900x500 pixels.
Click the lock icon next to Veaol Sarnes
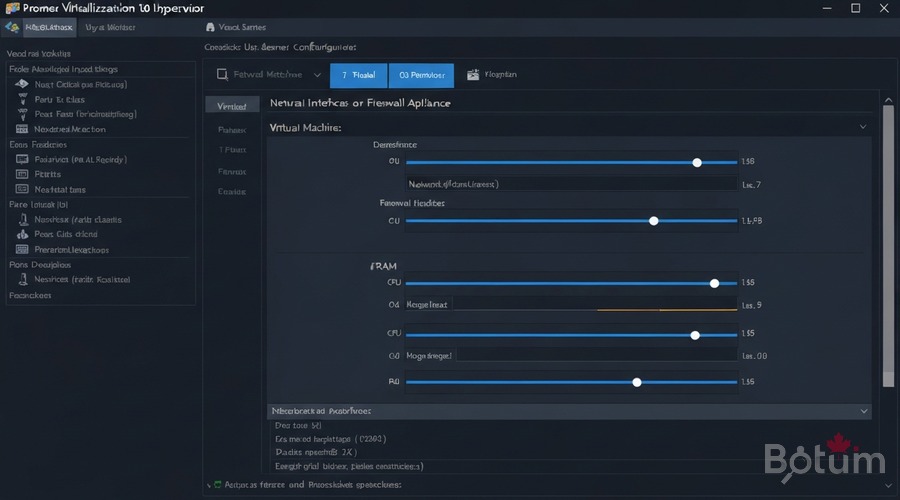click(x=210, y=27)
